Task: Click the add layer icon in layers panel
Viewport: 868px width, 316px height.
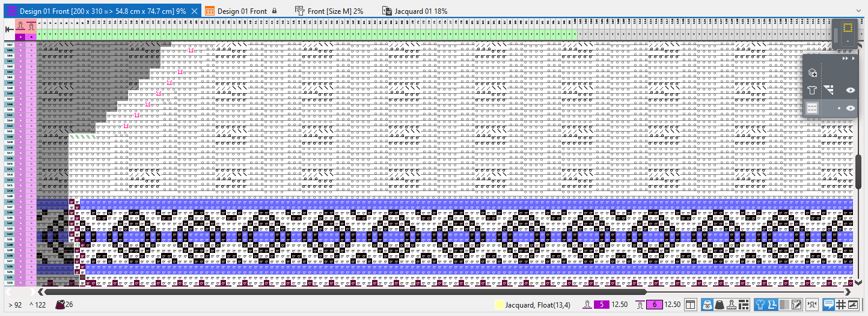Action: point(812,73)
